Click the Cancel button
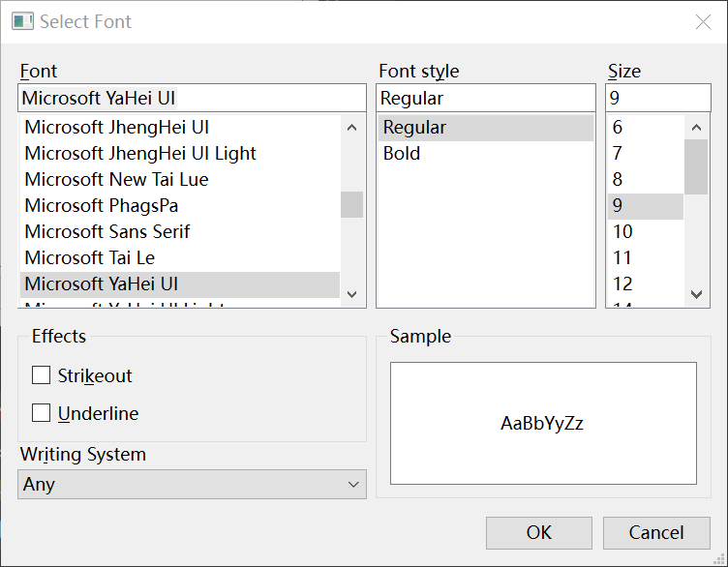728x567 pixels. pos(655,532)
